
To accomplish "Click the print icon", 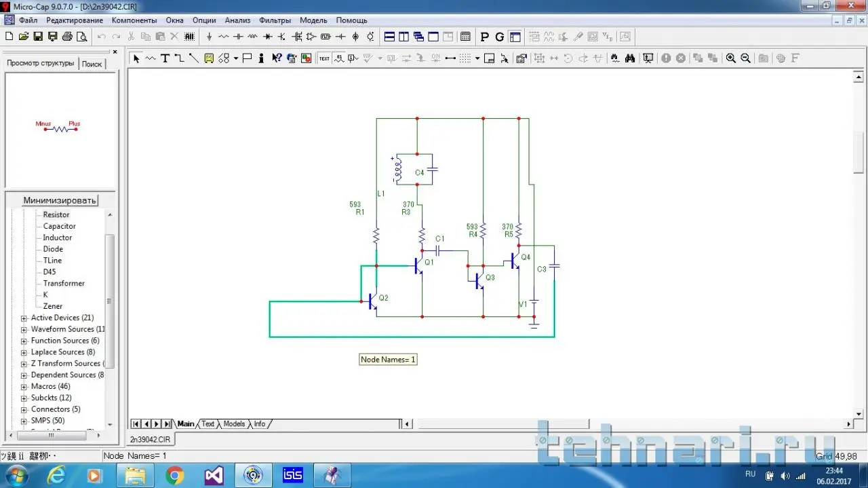I will (x=67, y=37).
